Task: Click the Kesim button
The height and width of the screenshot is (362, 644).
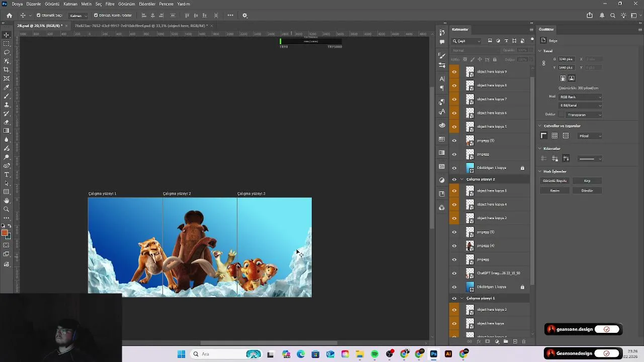Action: pyautogui.click(x=555, y=191)
